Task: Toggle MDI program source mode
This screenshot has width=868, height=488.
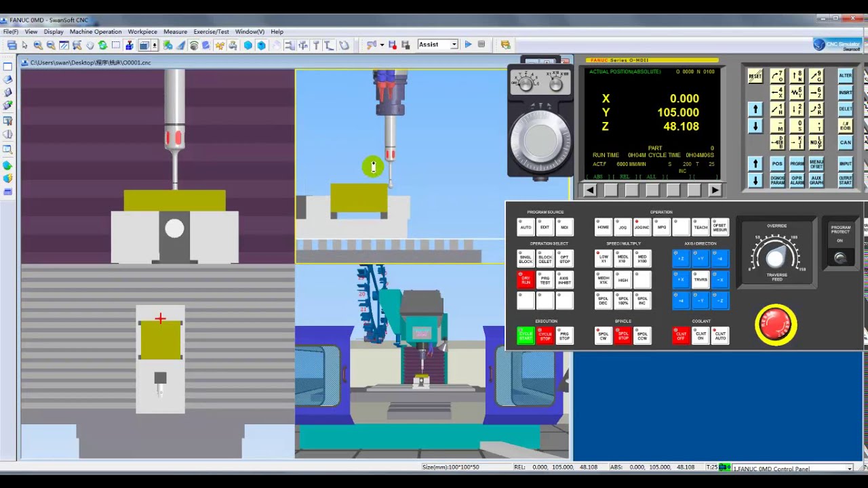Action: click(564, 227)
